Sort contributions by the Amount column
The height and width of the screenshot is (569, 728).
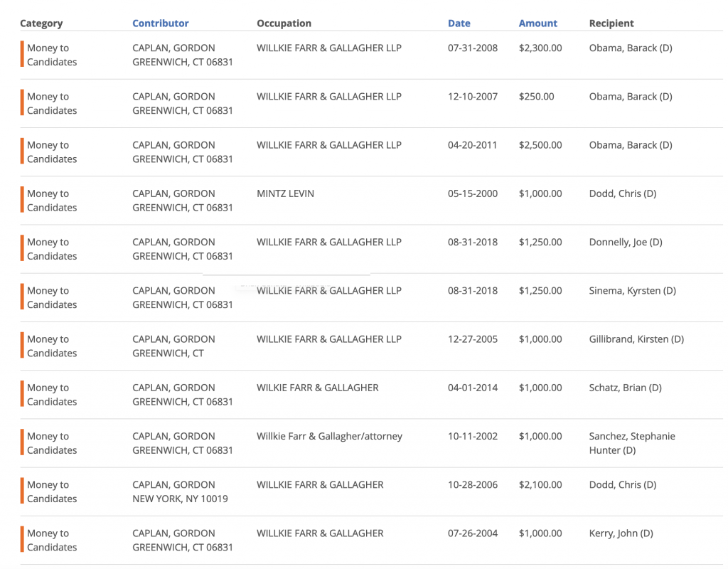537,23
